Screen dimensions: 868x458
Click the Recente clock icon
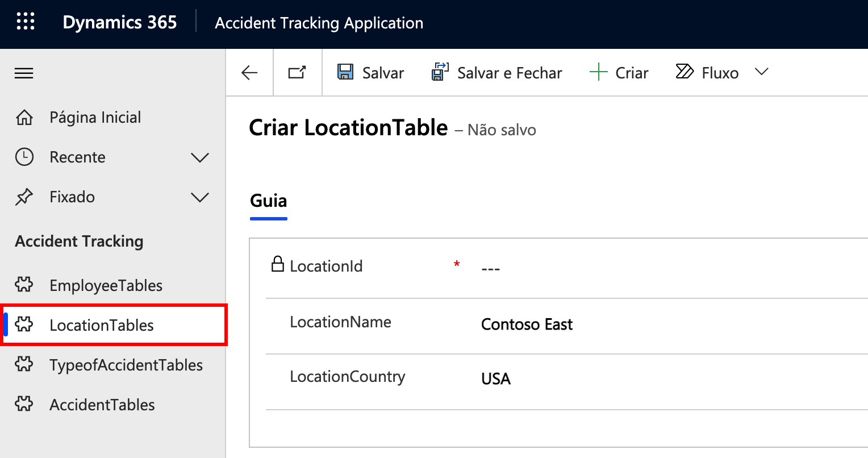pos(24,157)
